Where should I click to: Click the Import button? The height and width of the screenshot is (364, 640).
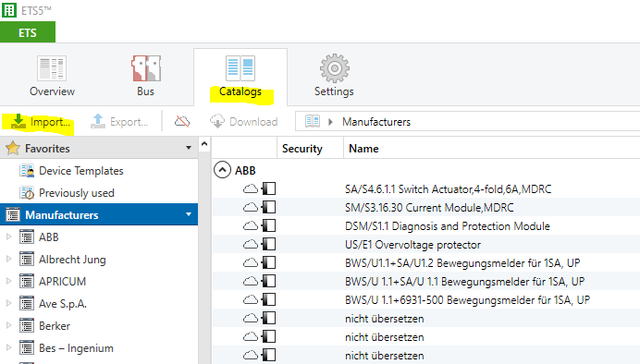click(40, 121)
